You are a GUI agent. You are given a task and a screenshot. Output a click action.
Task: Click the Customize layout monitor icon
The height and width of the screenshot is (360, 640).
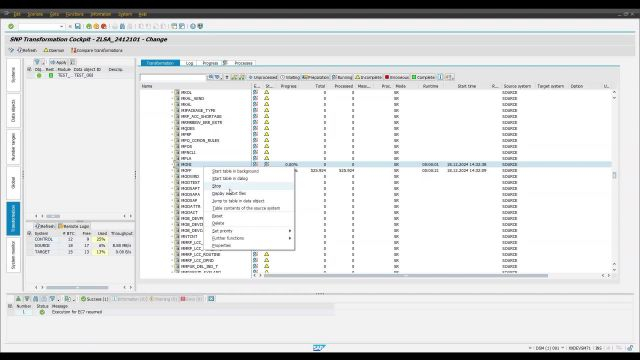coord(200,26)
